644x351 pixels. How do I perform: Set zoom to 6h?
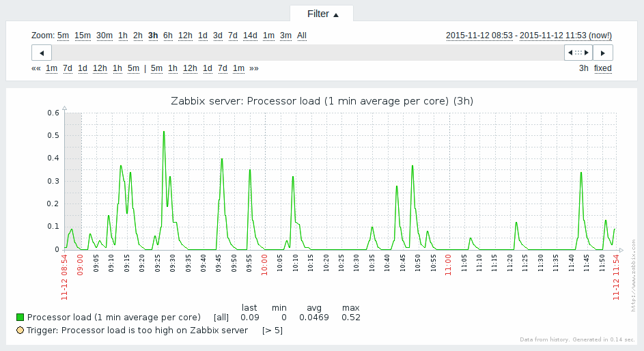coord(167,36)
